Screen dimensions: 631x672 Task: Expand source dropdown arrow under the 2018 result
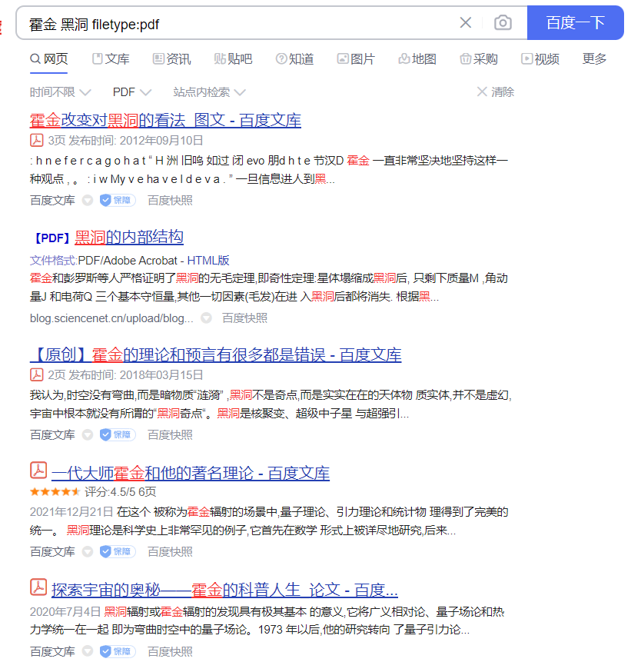(x=88, y=434)
